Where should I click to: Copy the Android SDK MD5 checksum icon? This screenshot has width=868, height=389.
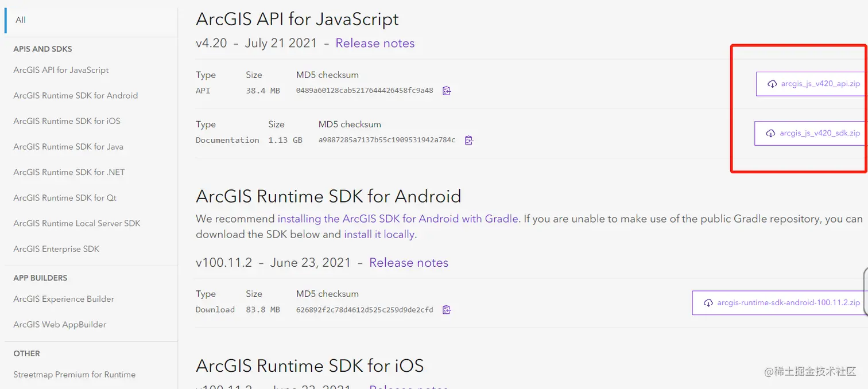447,310
